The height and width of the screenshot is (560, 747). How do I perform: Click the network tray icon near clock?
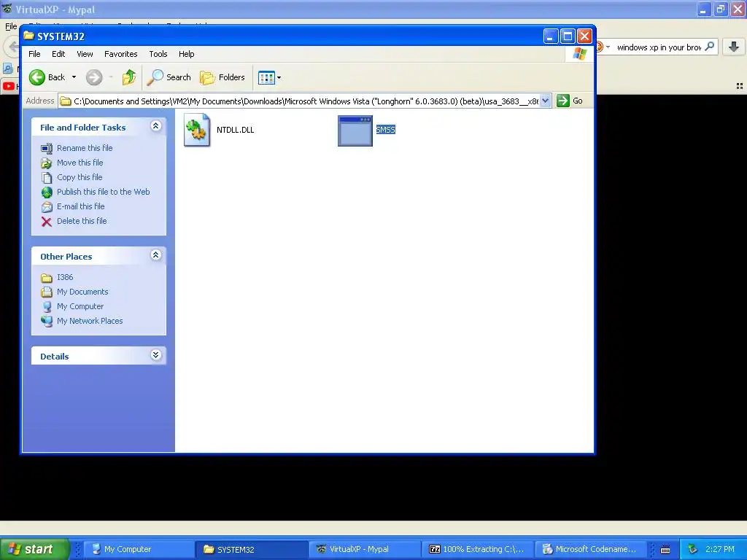point(692,550)
